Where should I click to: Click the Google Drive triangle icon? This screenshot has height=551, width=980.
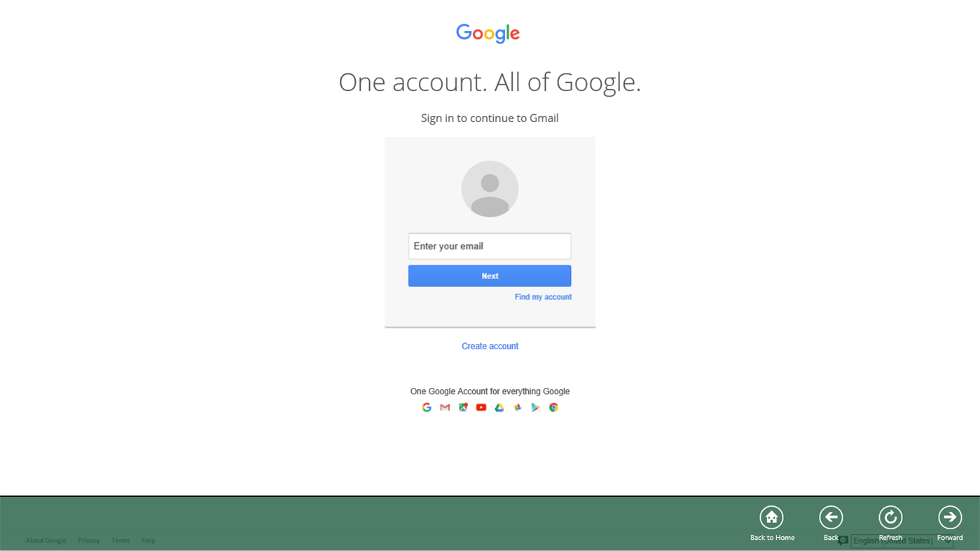click(x=499, y=407)
